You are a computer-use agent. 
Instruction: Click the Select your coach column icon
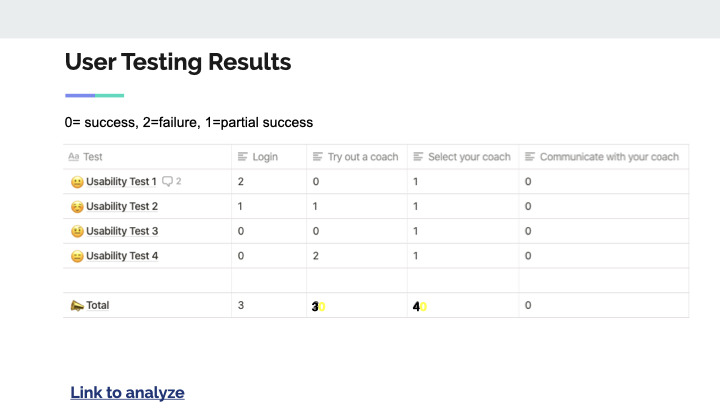418,157
